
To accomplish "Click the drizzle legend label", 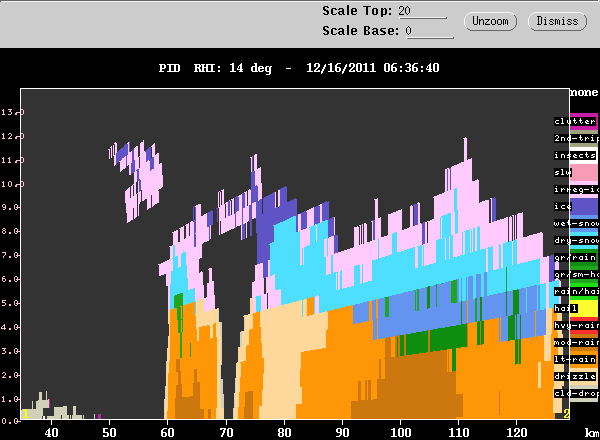I will pos(575,376).
